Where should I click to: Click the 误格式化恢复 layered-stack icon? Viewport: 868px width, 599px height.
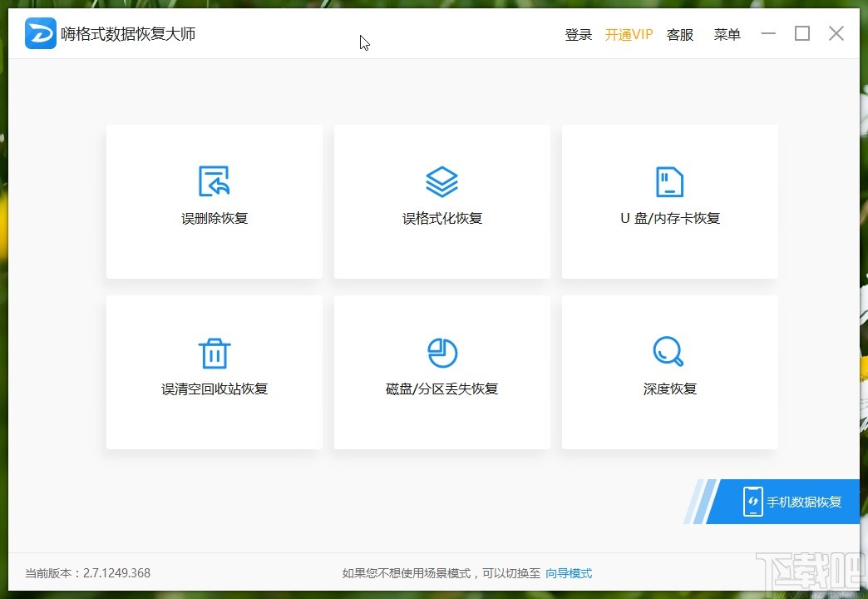pos(441,180)
